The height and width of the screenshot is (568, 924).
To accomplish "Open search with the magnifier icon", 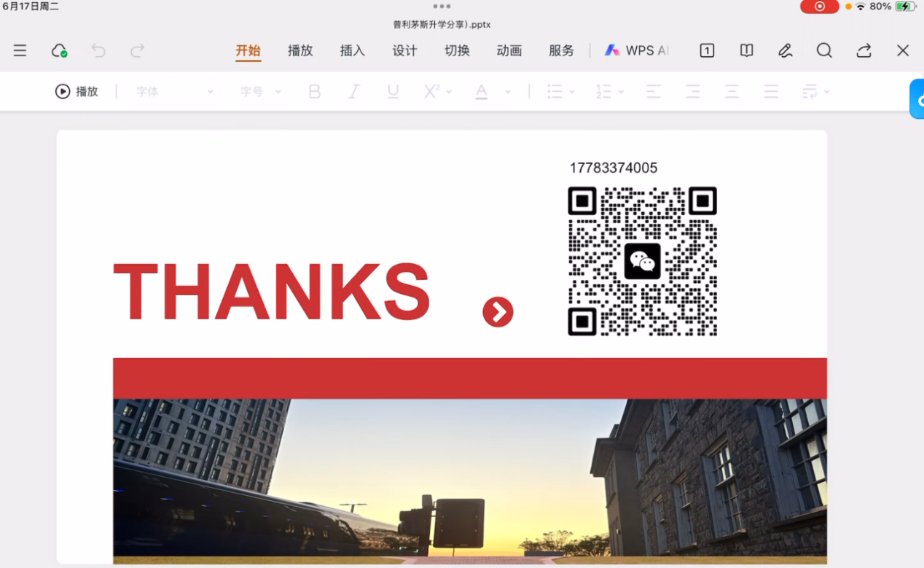I will [x=824, y=50].
